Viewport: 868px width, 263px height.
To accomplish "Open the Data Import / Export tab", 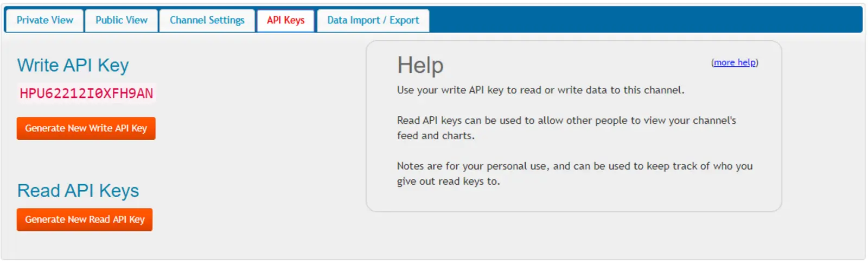I will 373,20.
